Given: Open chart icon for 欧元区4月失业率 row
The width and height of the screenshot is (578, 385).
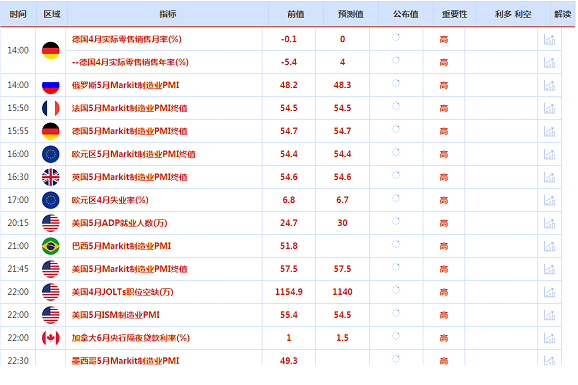Looking at the screenshot, I should pyautogui.click(x=549, y=200).
